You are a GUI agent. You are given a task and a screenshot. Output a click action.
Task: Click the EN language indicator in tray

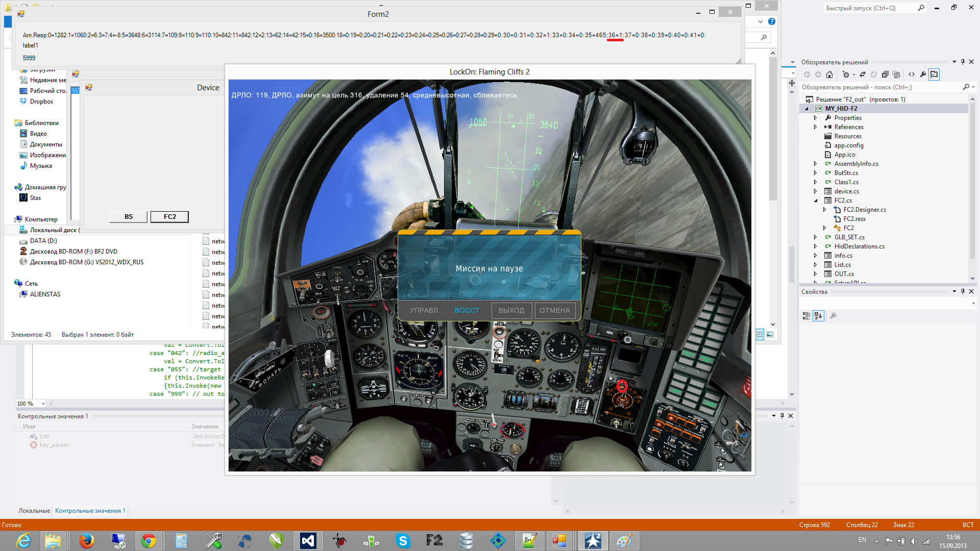point(862,540)
